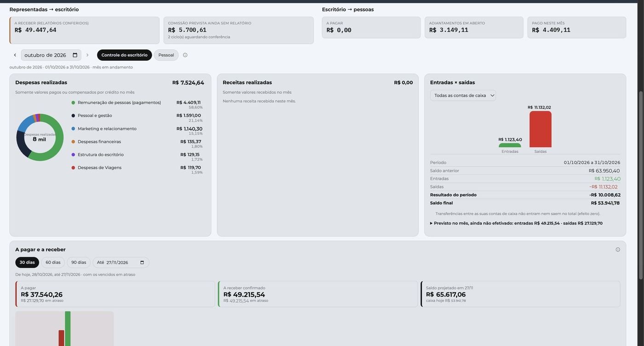Viewport: 644px width, 346px height.
Task: Select 60 dias period filter
Action: click(53, 263)
